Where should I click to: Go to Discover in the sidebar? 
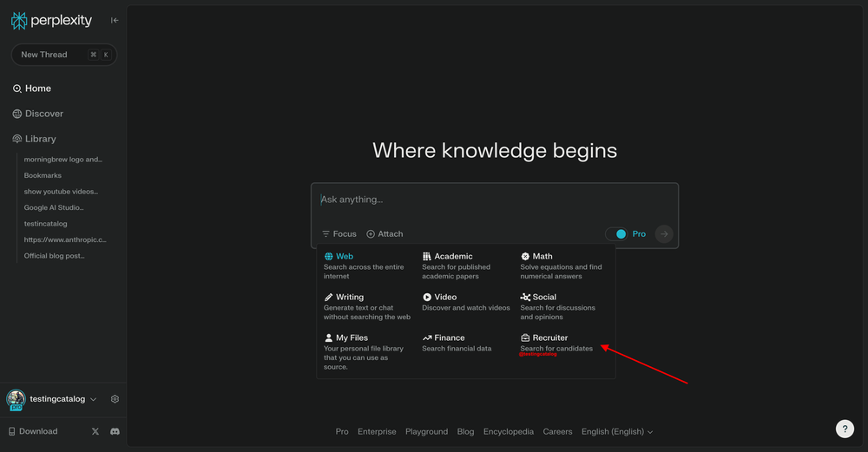click(x=43, y=114)
